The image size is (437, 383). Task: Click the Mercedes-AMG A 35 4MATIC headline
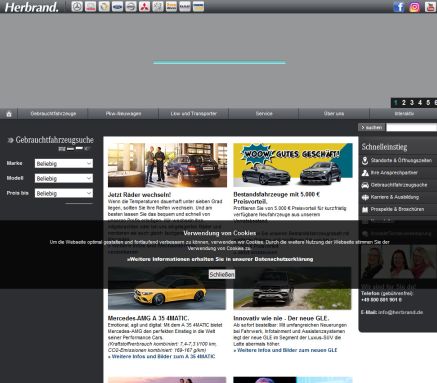(148, 318)
